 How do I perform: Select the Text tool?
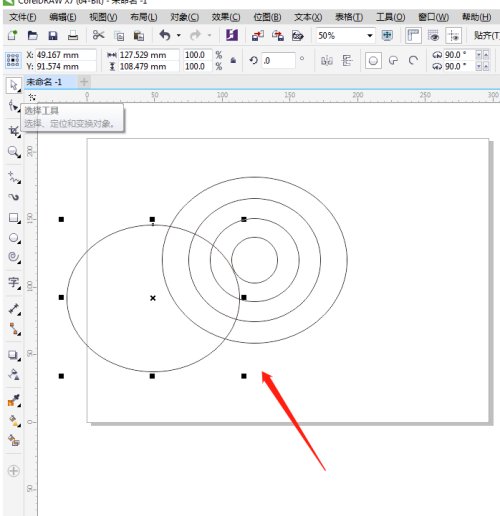pyautogui.click(x=14, y=282)
